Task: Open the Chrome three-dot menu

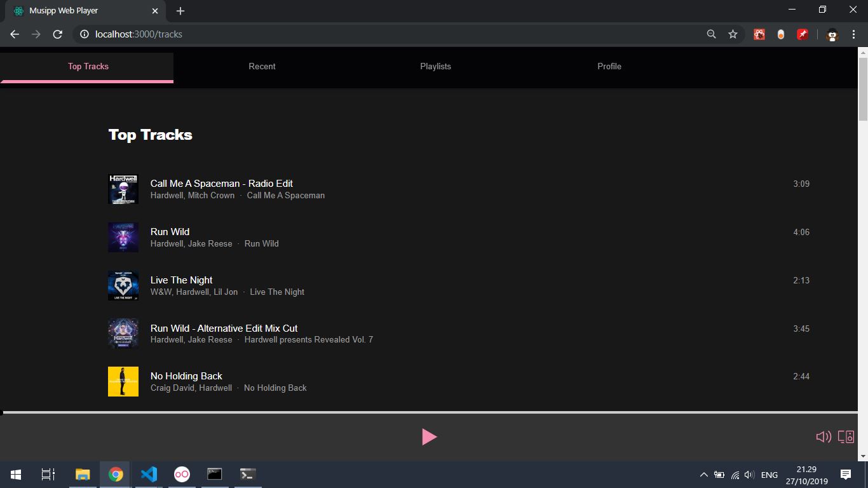Action: point(853,34)
